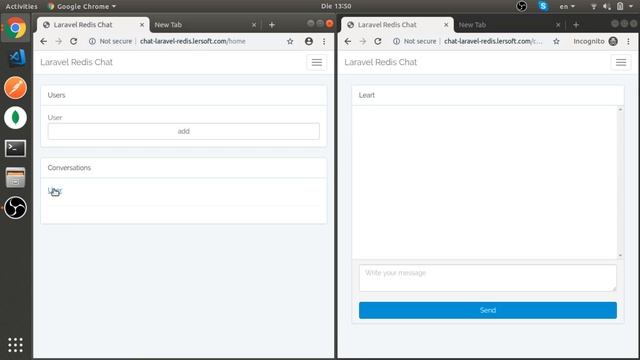View site info Not secure in left window
The width and height of the screenshot is (640, 360).
pos(111,41)
